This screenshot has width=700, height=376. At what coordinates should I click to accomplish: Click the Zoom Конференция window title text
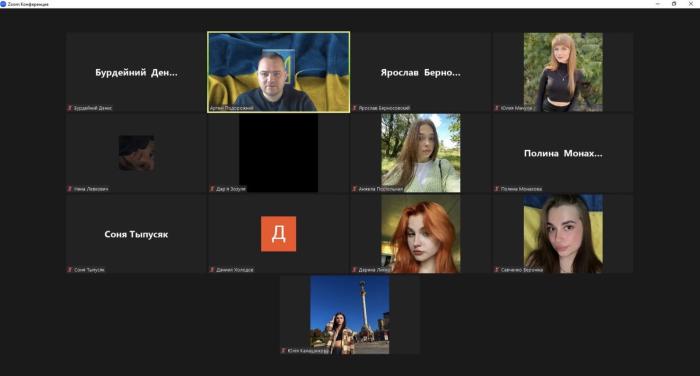(x=28, y=4)
